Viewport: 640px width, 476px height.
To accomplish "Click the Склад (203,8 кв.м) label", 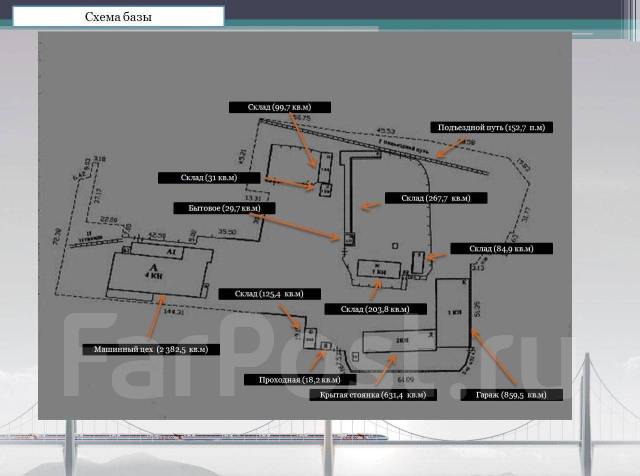I will 374,309.
